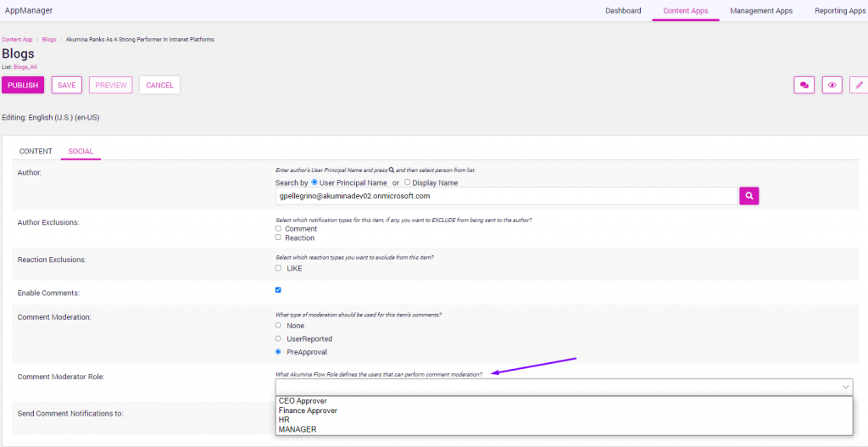The height and width of the screenshot is (447, 868).
Task: Check the Comment author exclusion box
Action: tap(279, 229)
